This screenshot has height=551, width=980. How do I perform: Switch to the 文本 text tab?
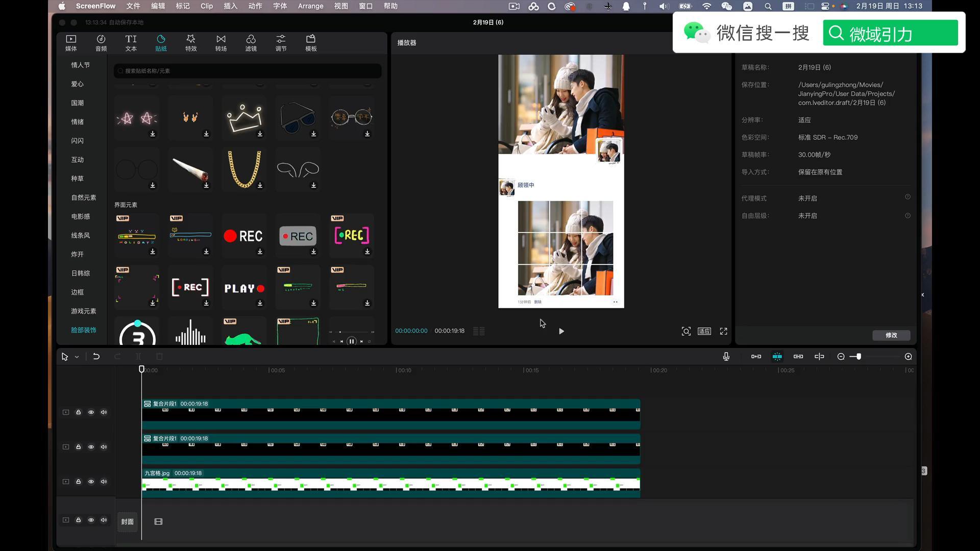pyautogui.click(x=131, y=43)
